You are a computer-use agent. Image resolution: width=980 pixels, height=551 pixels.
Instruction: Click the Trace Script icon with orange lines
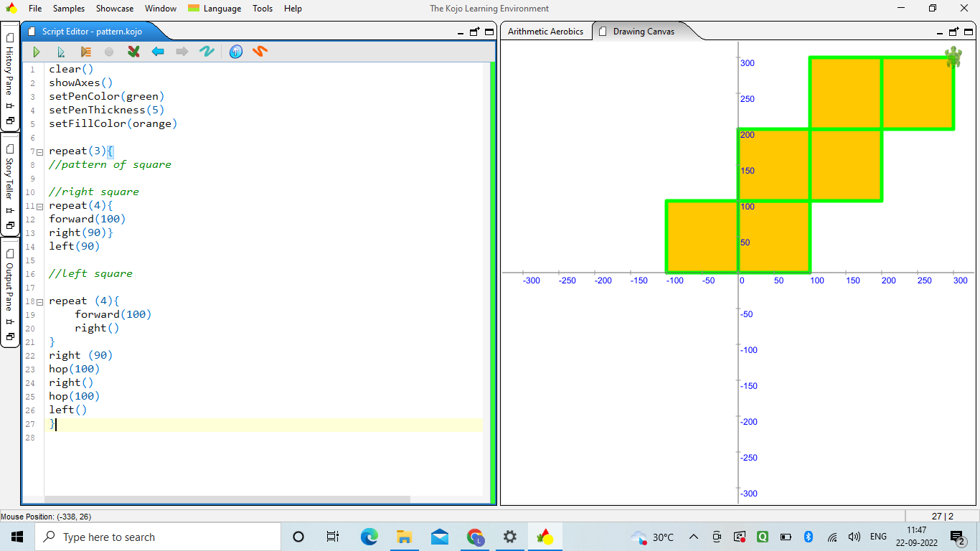[x=86, y=52]
